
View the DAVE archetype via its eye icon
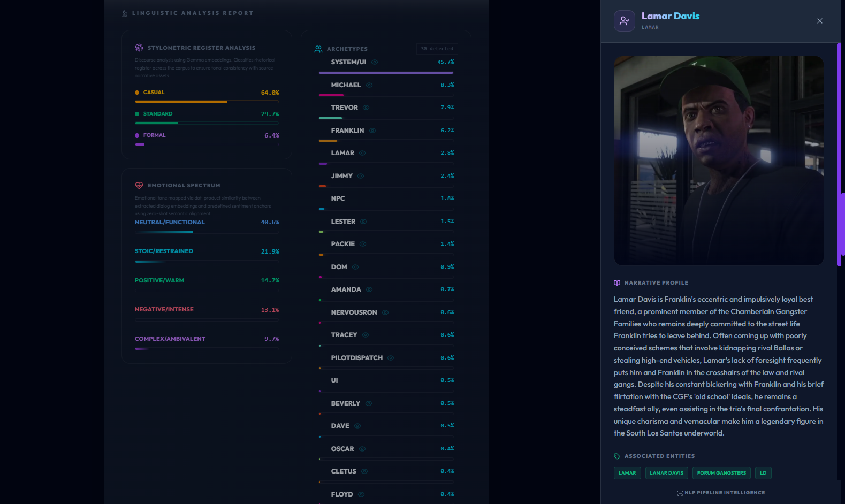click(x=357, y=426)
